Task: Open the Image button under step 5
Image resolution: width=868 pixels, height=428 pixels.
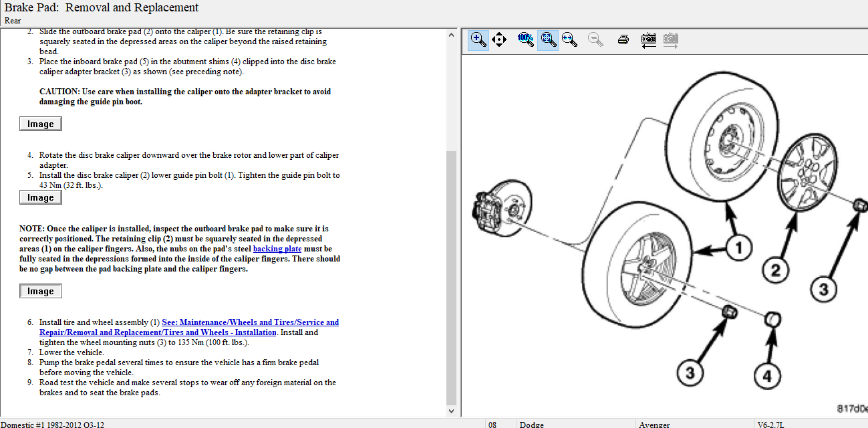Action: [x=40, y=197]
